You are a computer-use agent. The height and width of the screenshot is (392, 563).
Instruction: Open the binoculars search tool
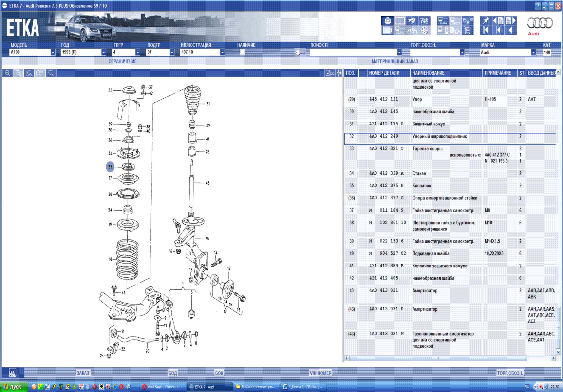[412, 21]
